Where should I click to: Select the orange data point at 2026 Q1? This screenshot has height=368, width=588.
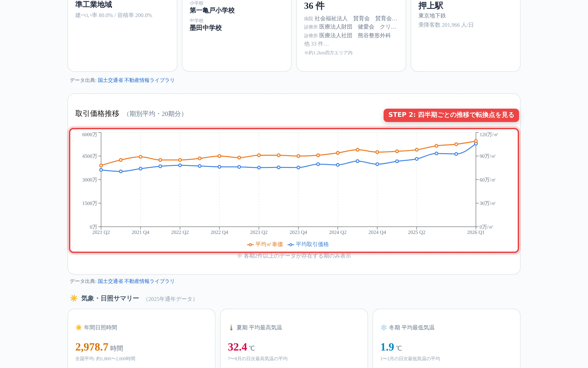tap(476, 141)
